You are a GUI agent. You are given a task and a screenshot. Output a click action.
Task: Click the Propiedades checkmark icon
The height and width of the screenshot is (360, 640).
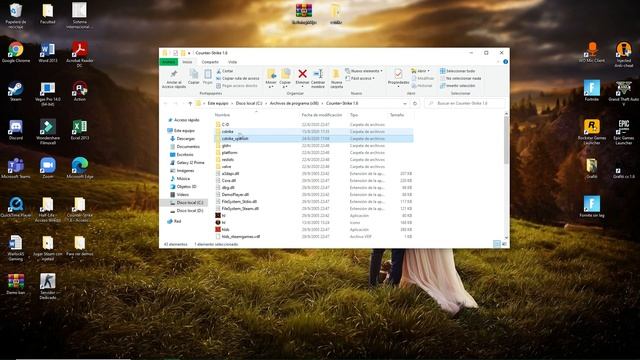tap(398, 74)
